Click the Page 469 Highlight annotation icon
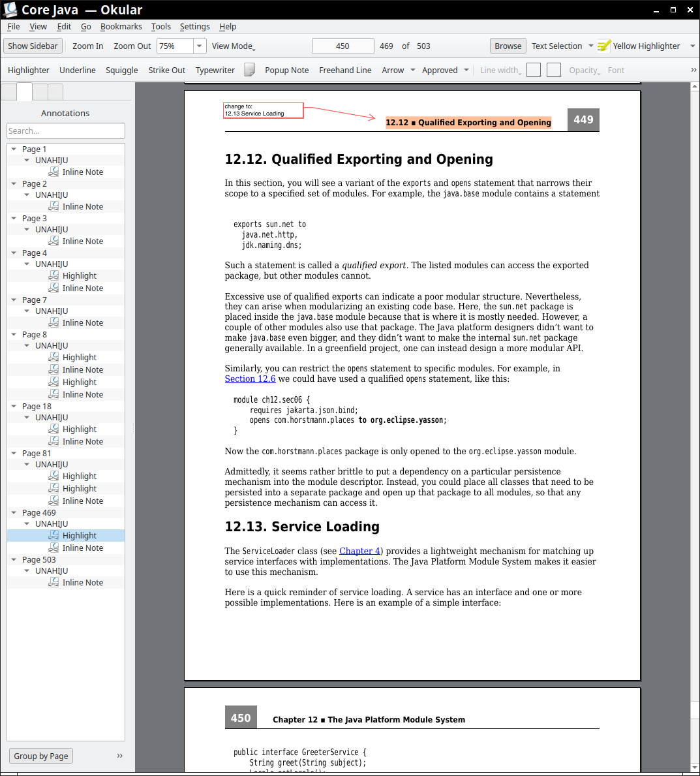 [53, 536]
